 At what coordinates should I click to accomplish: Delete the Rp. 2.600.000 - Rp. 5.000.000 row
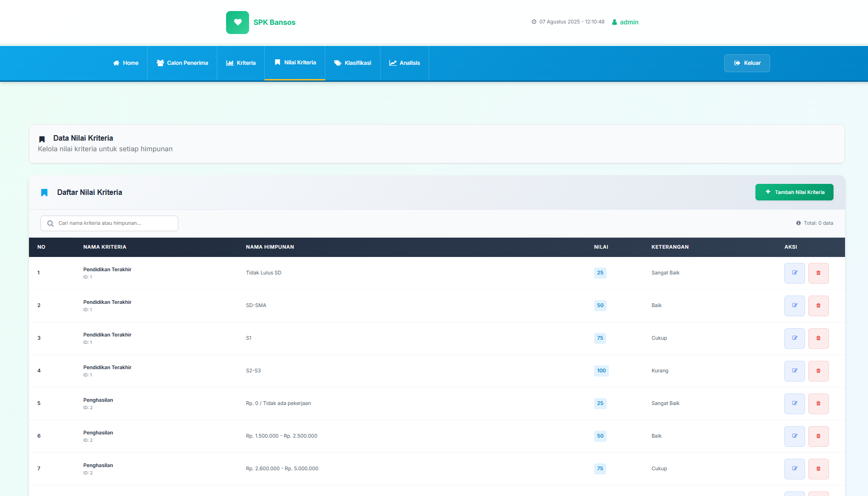coord(818,469)
